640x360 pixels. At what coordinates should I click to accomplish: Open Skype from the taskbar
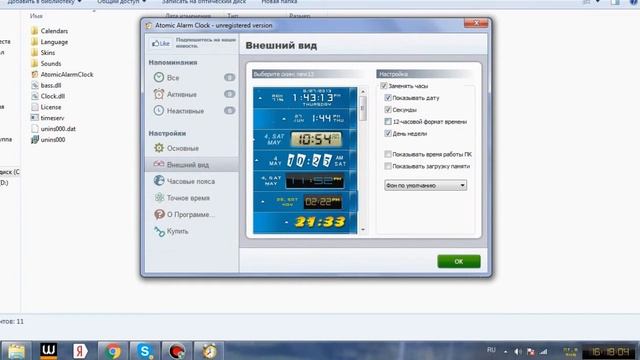[144, 351]
